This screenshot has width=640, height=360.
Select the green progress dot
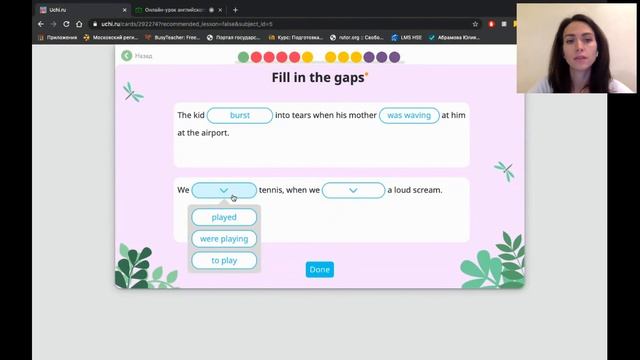click(243, 57)
